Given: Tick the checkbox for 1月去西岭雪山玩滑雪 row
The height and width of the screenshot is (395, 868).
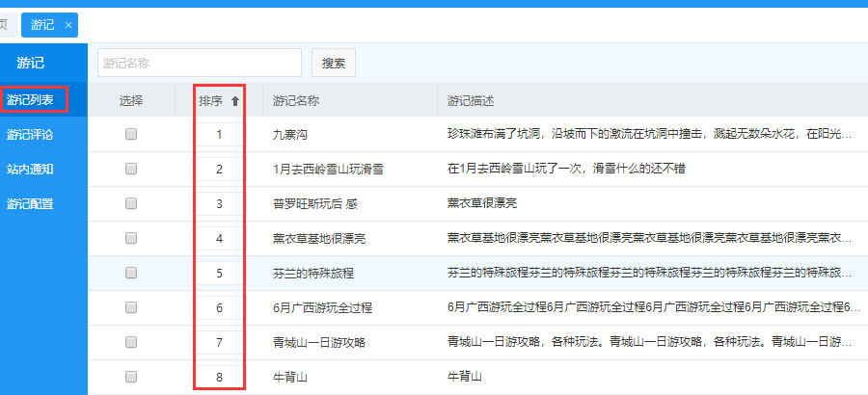Looking at the screenshot, I should point(131,170).
